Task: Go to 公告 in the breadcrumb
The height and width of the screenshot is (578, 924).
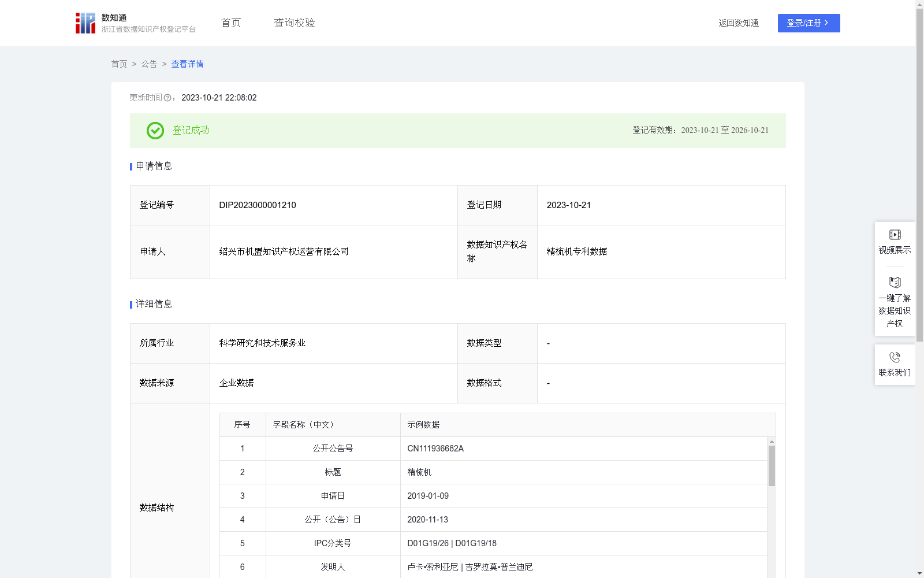Action: click(149, 64)
